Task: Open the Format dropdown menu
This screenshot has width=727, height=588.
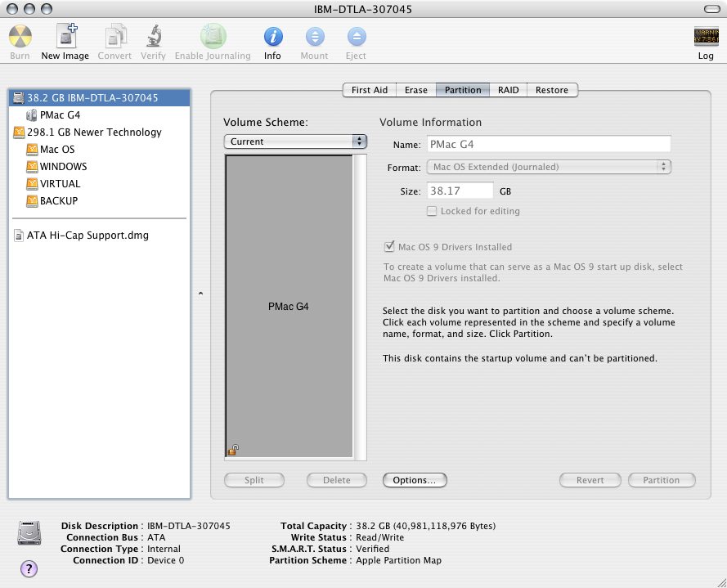Action: 549,167
